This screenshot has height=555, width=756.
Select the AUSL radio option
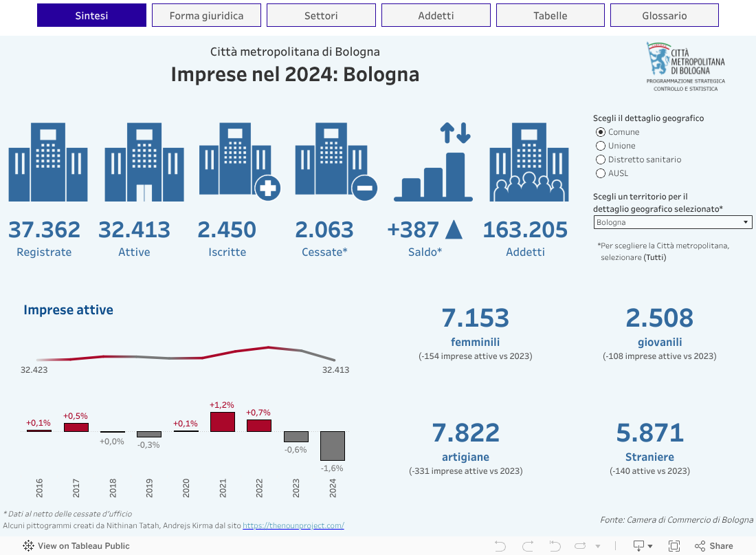601,173
